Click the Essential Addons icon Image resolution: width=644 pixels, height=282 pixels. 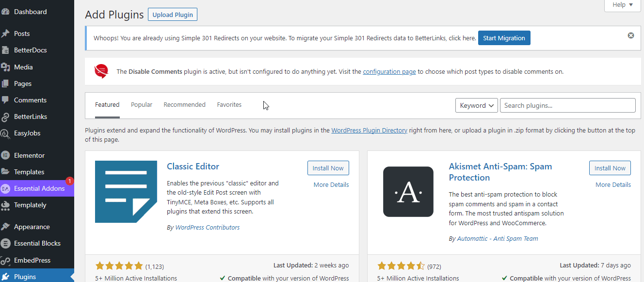pos(5,188)
